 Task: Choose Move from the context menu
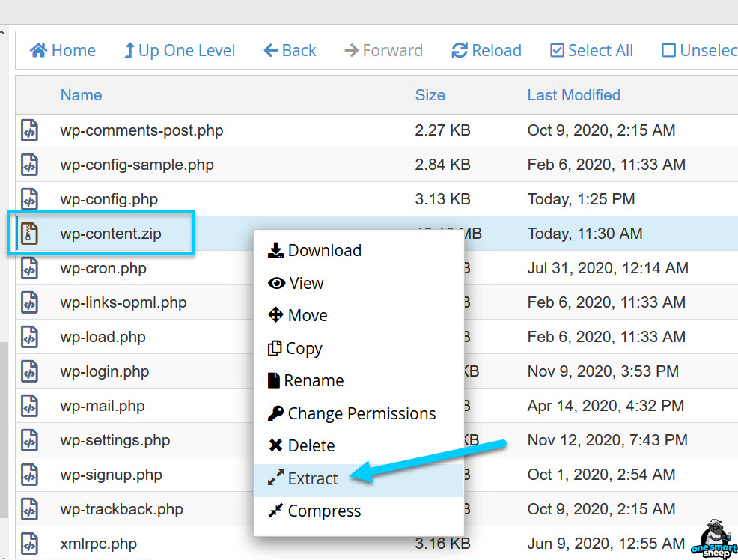click(359, 315)
